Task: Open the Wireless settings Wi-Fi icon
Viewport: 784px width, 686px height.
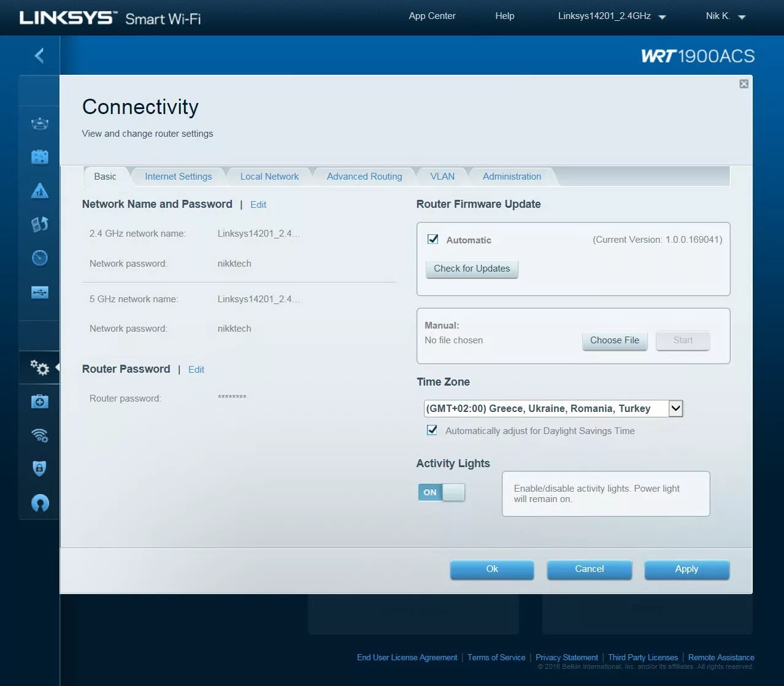Action: point(40,435)
